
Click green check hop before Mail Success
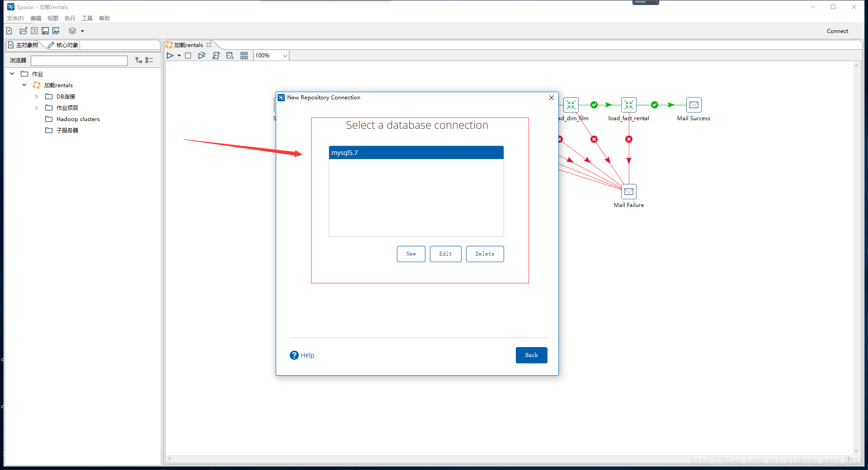tap(655, 105)
